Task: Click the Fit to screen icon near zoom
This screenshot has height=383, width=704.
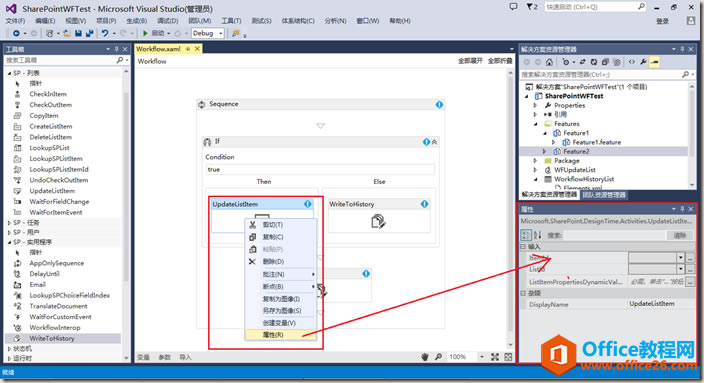Action: [x=495, y=357]
